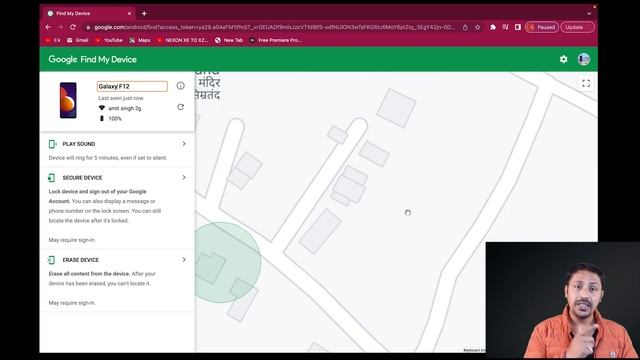
Task: Open the Find My Device settings gear
Action: [563, 59]
